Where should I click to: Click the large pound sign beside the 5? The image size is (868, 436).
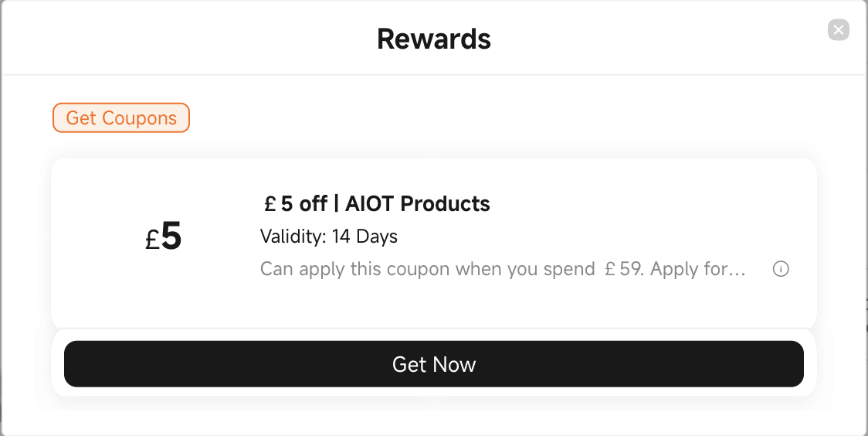coord(152,240)
